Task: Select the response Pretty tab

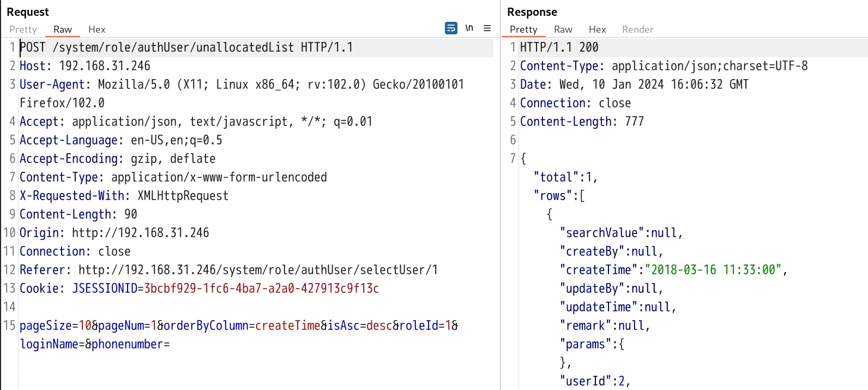Action: click(523, 29)
